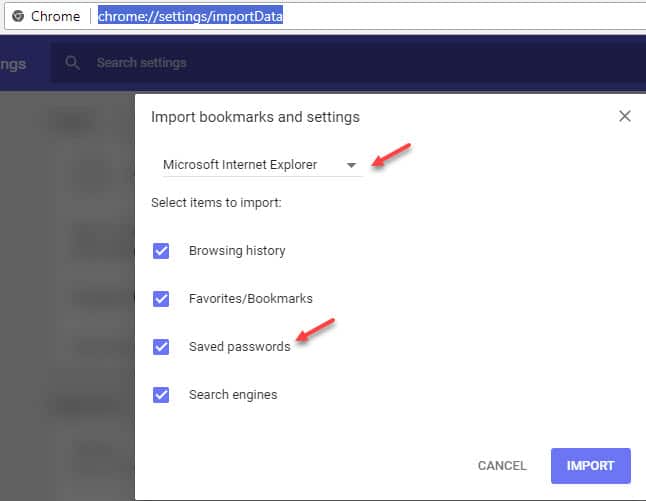Click the dropdown arrow next to Microsoft Internet Explorer
The width and height of the screenshot is (646, 501).
pos(351,165)
